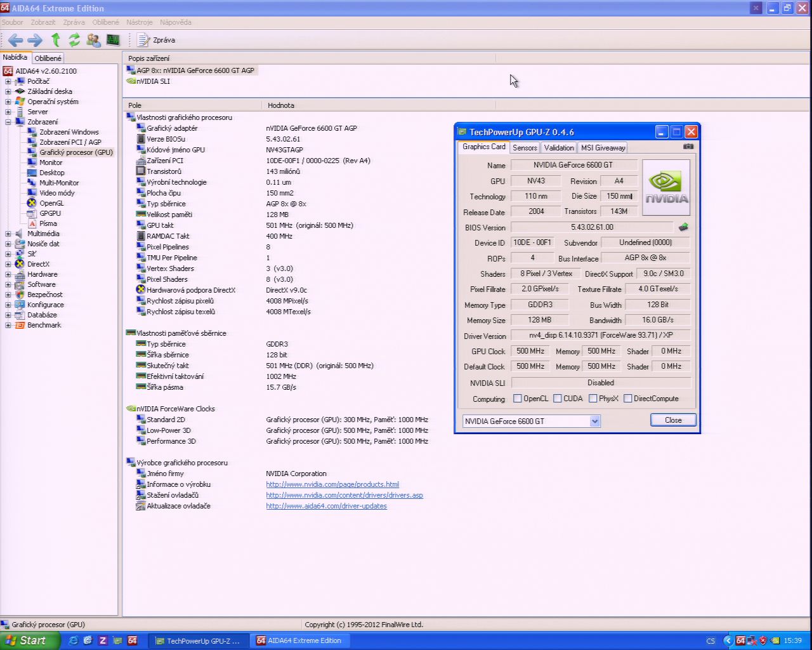Collapse the Zobrazení tree node
The width and height of the screenshot is (812, 650).
point(8,122)
